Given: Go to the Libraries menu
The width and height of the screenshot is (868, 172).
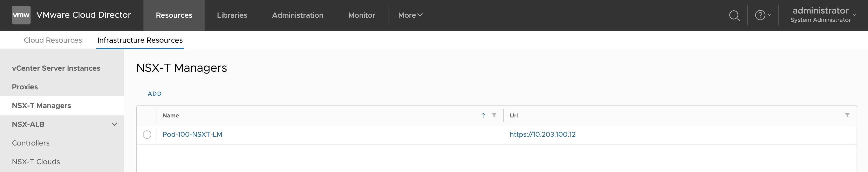Looking at the screenshot, I should click(232, 15).
